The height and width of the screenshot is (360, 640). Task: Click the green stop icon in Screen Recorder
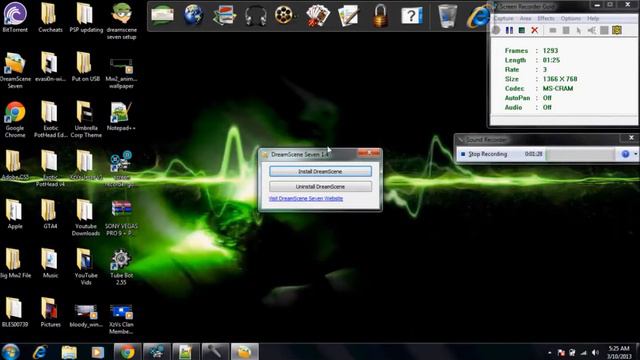pos(522,30)
